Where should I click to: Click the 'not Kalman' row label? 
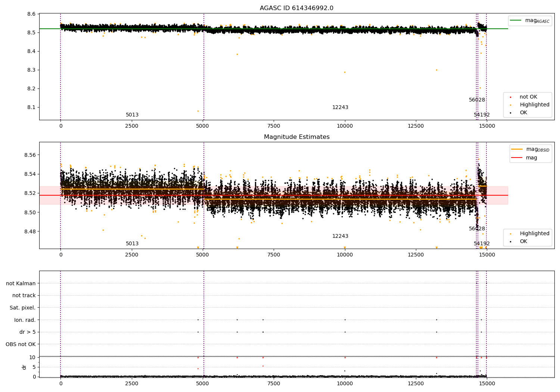tap(21, 283)
